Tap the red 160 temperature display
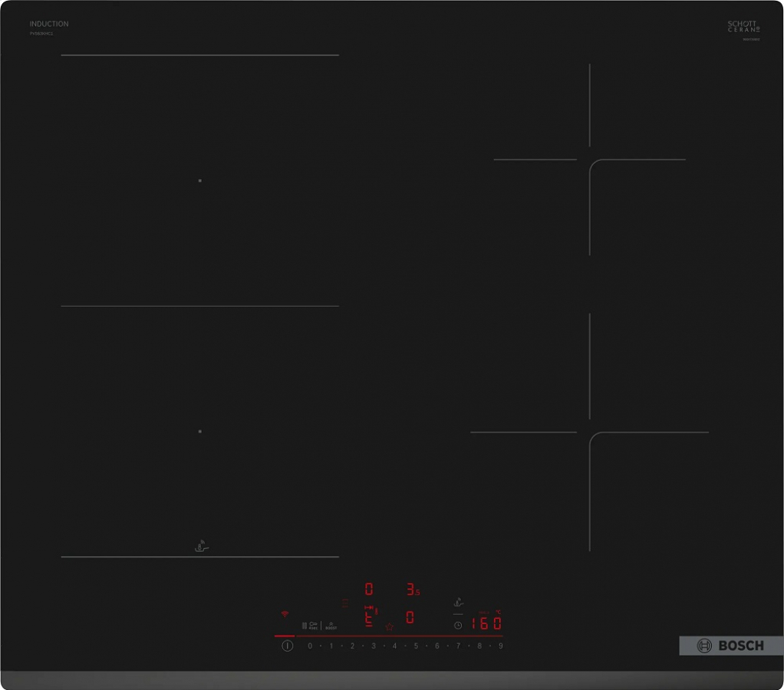The width and height of the screenshot is (784, 690). [x=486, y=623]
